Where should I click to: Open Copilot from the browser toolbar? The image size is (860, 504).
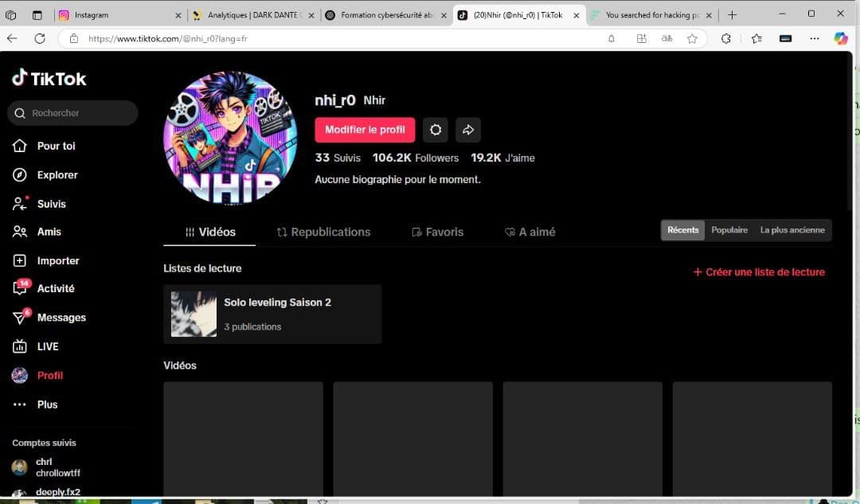[841, 38]
